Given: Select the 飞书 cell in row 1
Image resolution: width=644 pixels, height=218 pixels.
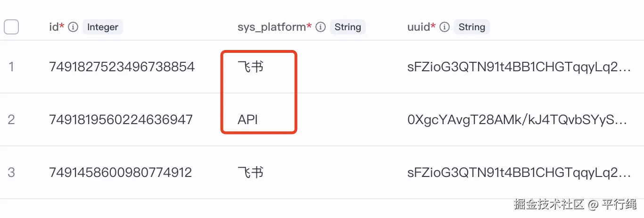Looking at the screenshot, I should 250,67.
